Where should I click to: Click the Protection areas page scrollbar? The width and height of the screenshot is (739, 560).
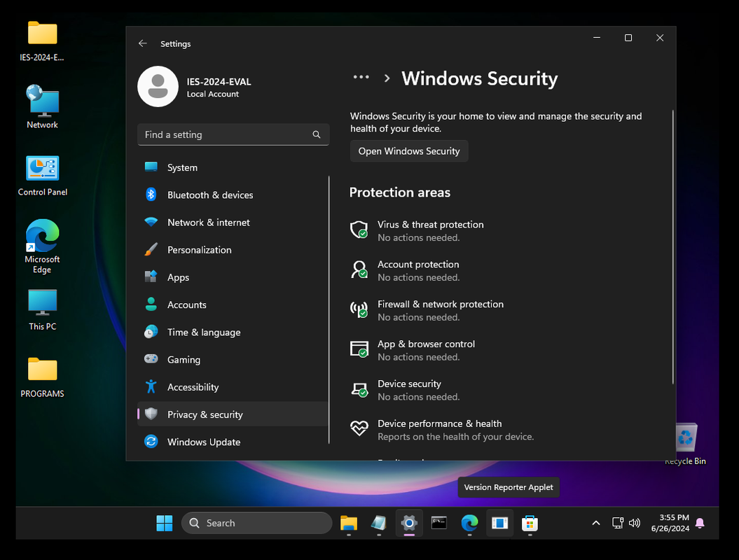point(672,247)
